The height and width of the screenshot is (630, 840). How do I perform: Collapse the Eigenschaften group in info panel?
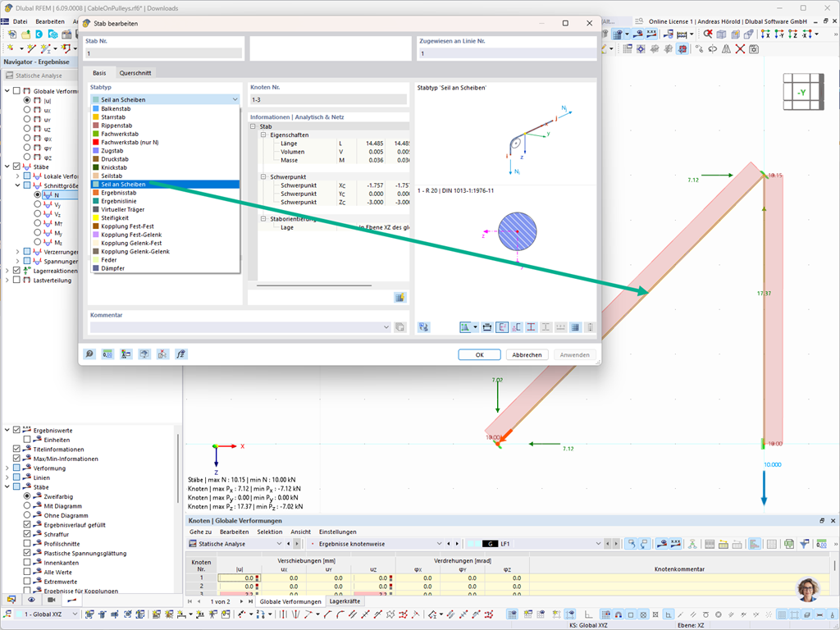coord(263,135)
